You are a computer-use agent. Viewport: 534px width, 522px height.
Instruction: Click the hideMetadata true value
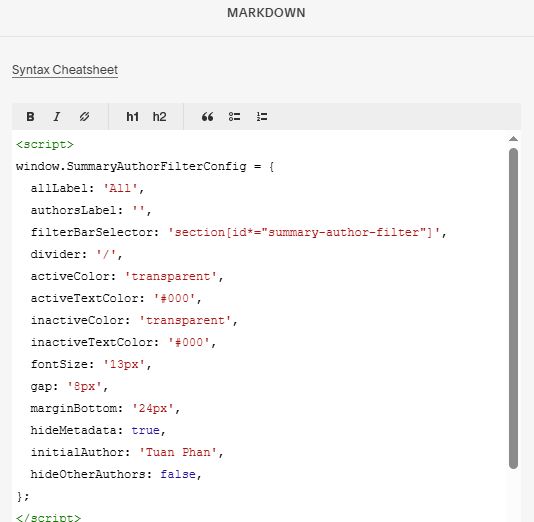click(x=145, y=430)
